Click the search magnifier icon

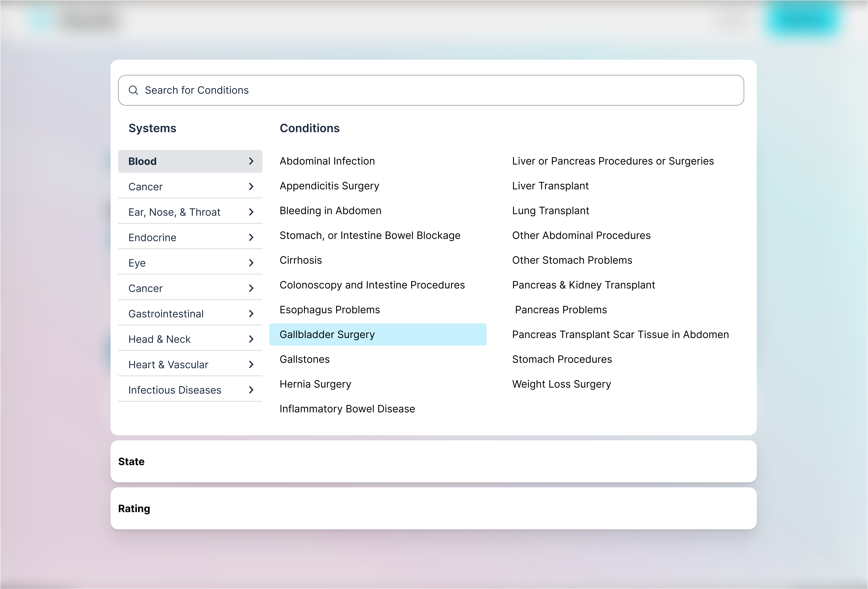[133, 90]
